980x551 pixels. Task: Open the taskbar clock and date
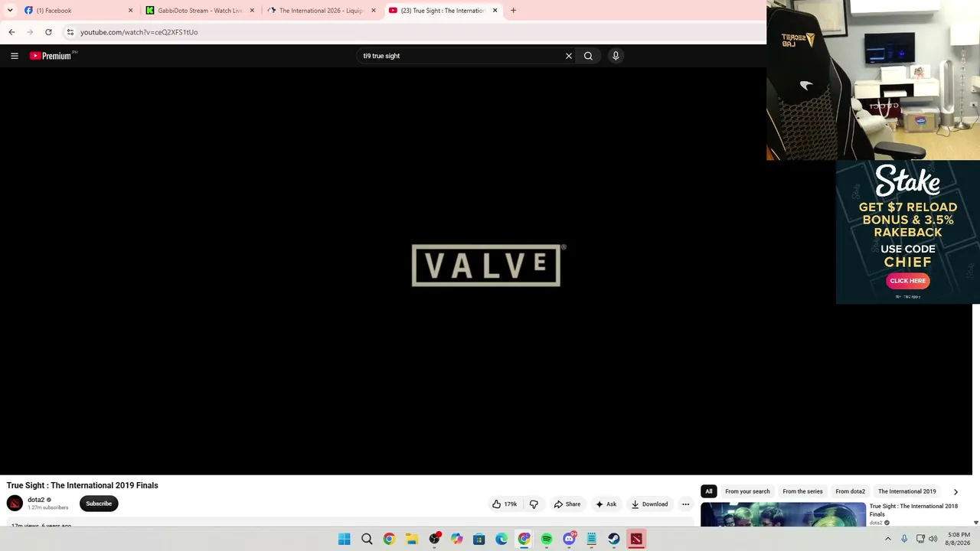(x=959, y=539)
